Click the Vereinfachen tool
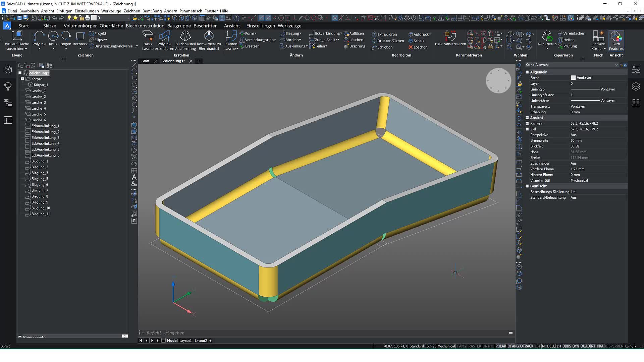Screen dimensions: 644x362 tap(571, 34)
